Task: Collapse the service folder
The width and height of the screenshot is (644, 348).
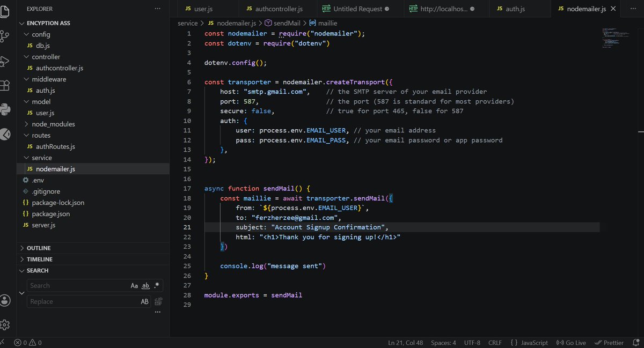Action: coord(27,158)
